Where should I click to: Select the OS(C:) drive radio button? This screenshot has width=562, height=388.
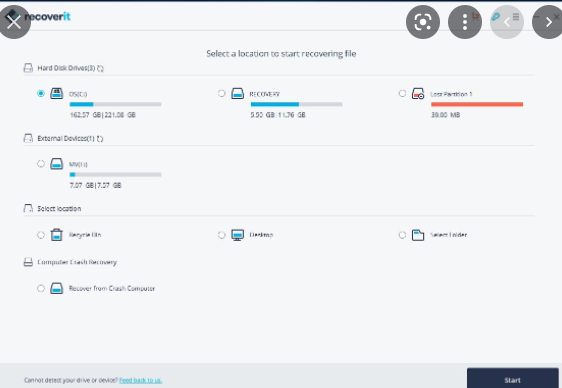click(x=41, y=94)
